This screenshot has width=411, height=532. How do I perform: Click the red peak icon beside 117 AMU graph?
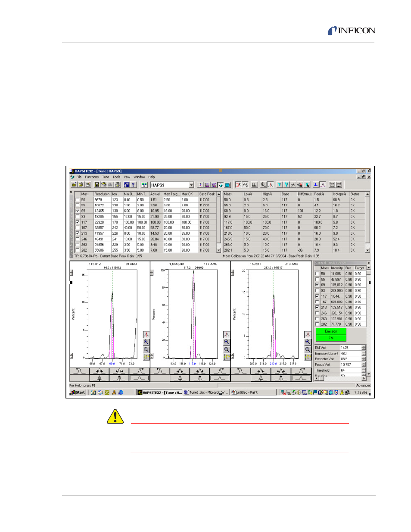pos(227,335)
